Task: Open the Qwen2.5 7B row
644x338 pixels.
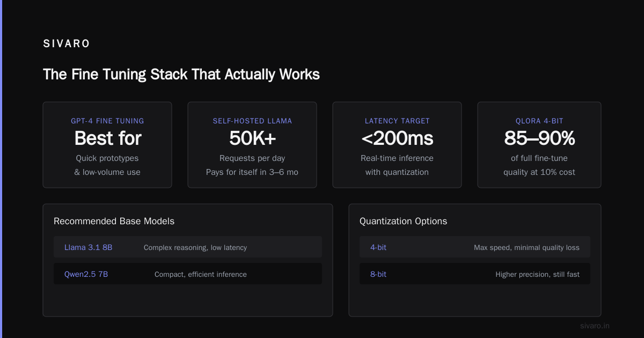Action: point(188,274)
